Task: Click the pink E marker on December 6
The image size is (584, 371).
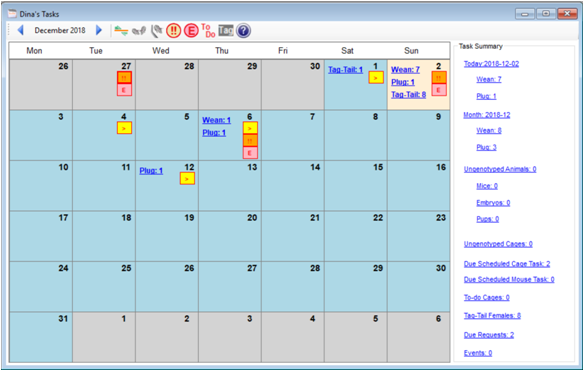Action: pyautogui.click(x=250, y=153)
